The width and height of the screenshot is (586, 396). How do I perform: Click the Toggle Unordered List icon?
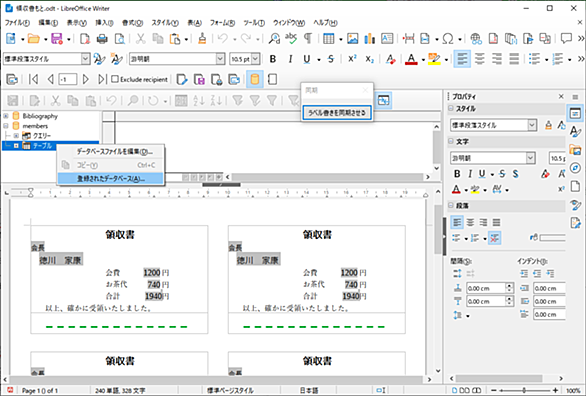534,59
